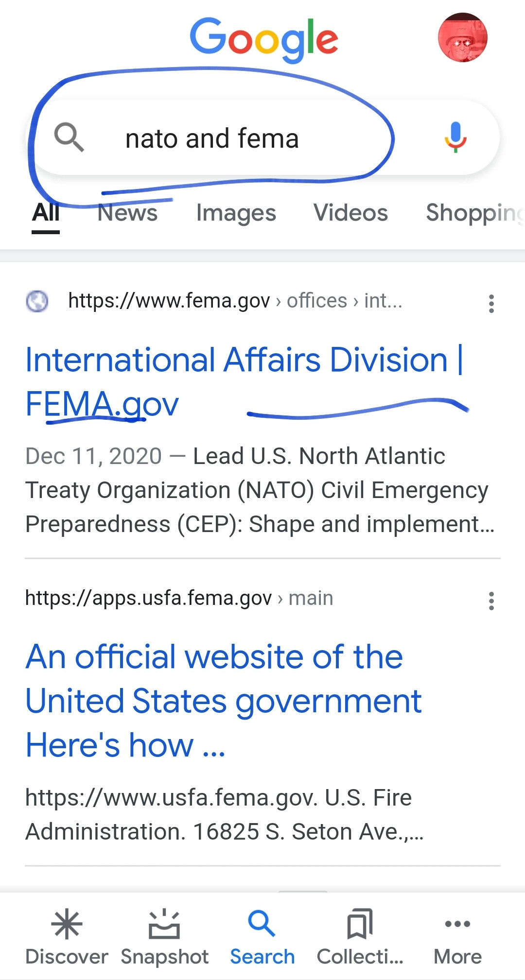Tap the More three-dots bottom icon
This screenshot has height=980, width=525.
(457, 937)
